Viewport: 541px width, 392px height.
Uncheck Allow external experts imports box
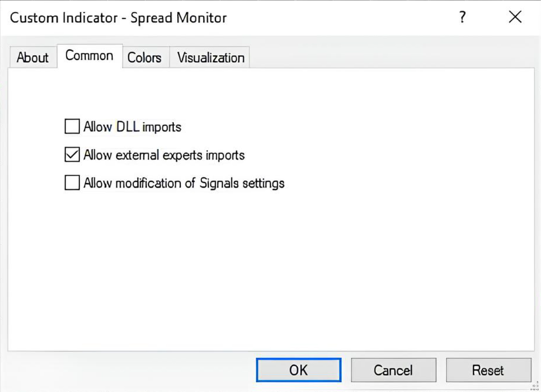[72, 154]
